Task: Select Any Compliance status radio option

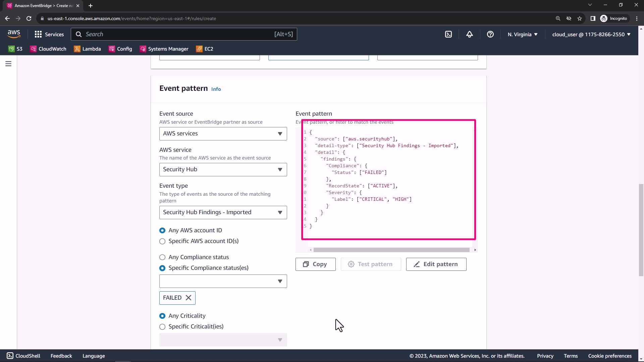Action: (x=162, y=257)
